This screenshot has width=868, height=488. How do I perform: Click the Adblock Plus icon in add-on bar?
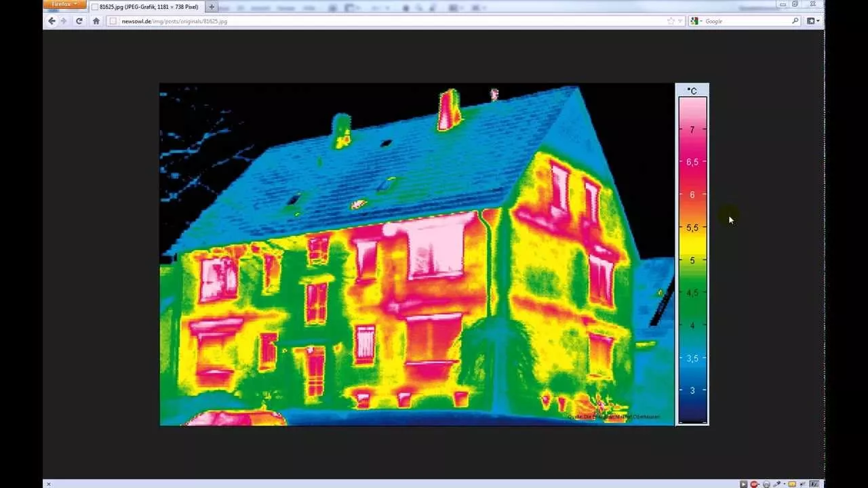754,484
